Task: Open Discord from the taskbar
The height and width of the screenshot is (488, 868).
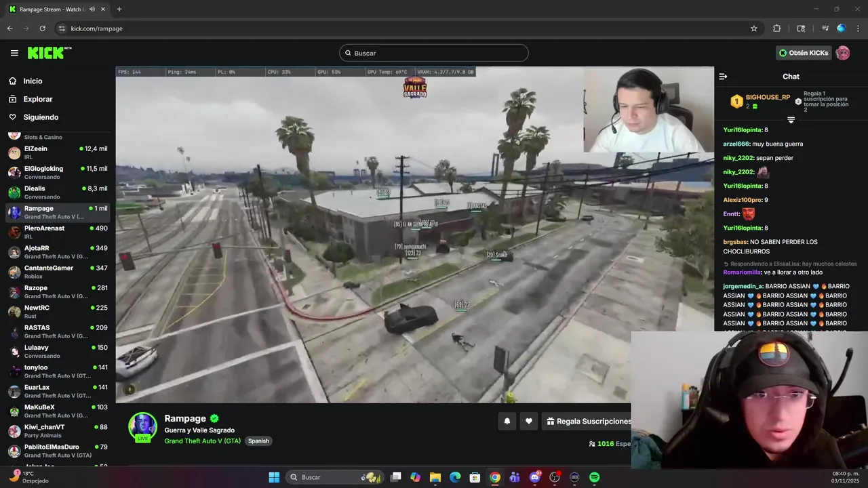Action: click(535, 477)
